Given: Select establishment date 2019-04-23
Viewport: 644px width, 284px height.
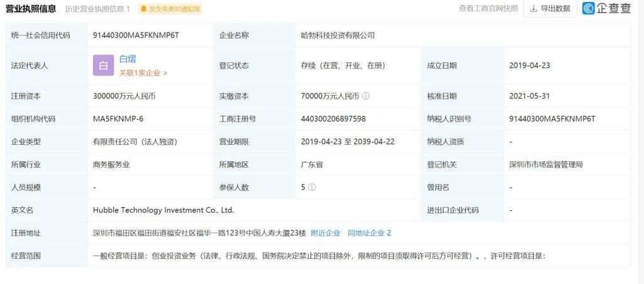Looking at the screenshot, I should pos(530,65).
